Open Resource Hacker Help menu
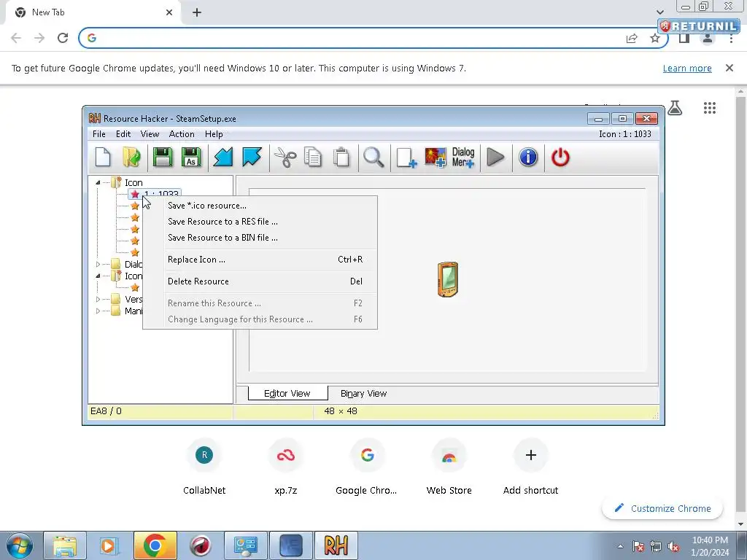This screenshot has height=560, width=747. pos(214,134)
